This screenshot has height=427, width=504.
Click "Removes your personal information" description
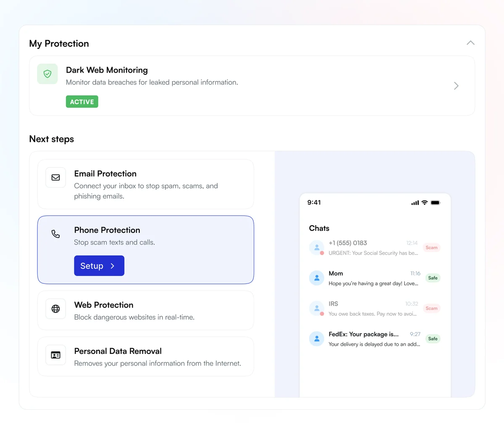[x=157, y=364]
